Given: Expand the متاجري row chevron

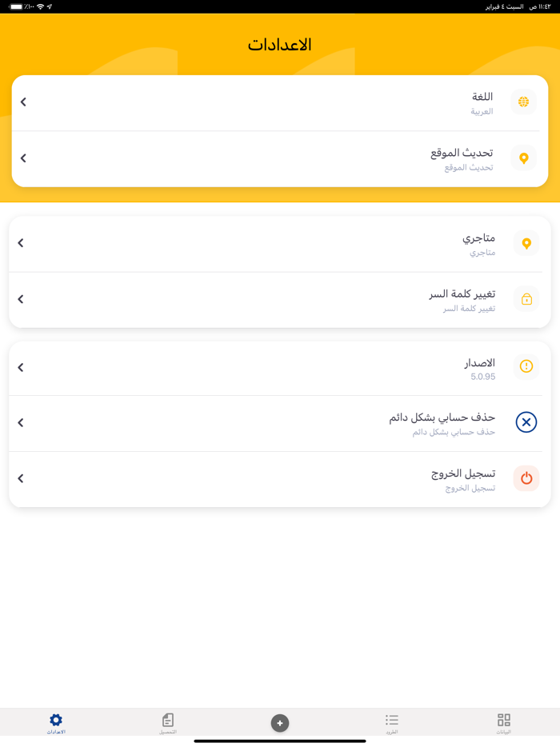Looking at the screenshot, I should click(21, 243).
